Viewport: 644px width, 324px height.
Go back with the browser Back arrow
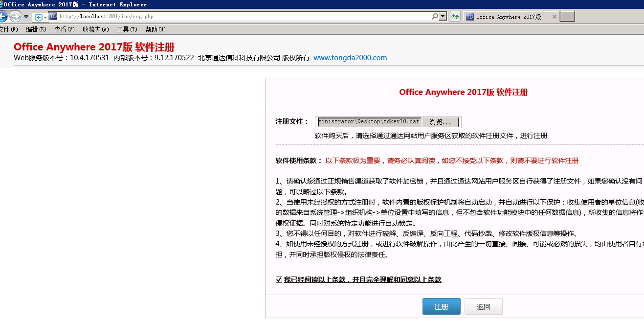point(2,17)
